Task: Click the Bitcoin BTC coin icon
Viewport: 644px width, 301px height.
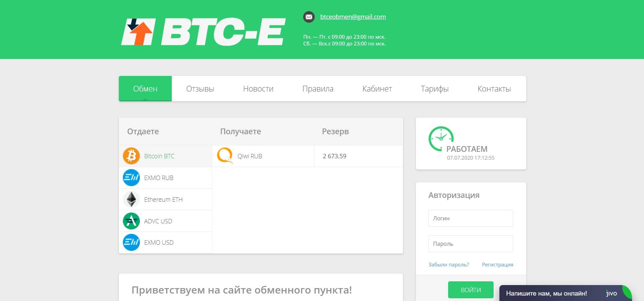Action: (x=131, y=156)
